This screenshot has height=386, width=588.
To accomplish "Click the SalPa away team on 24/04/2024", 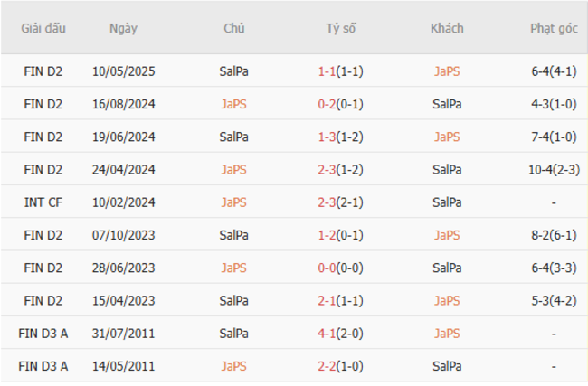I will tap(447, 169).
